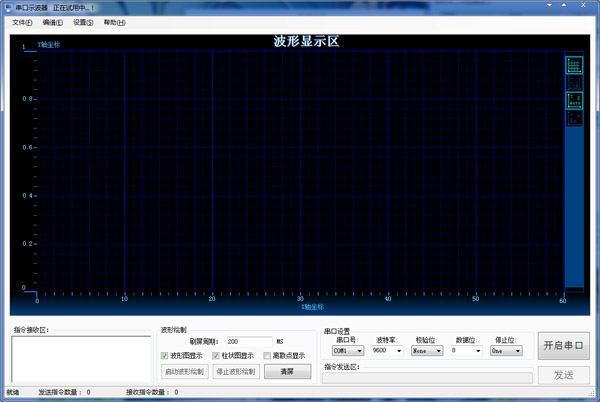This screenshot has height=402, width=600.
Task: Open the 校验位 None dropdown
Action: click(x=427, y=351)
